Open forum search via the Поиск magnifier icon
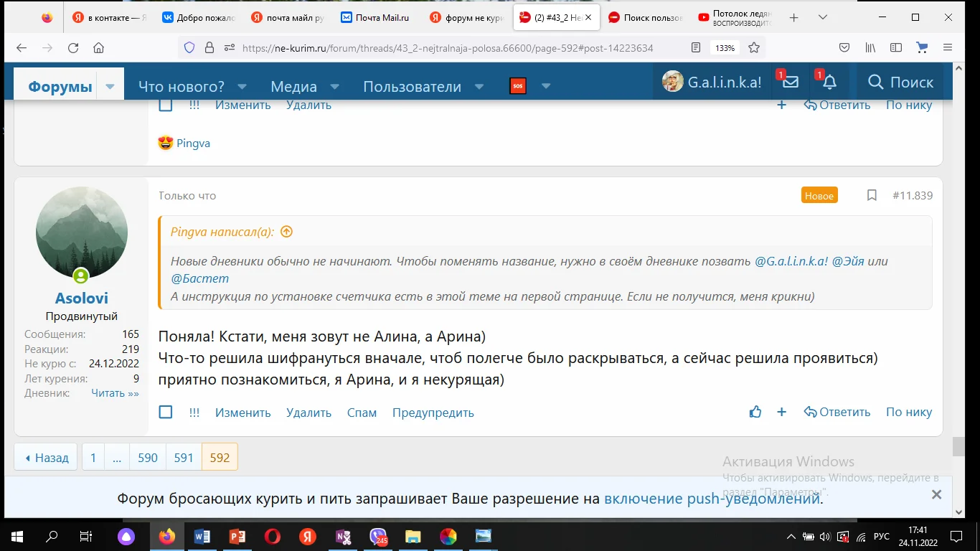 pos(876,82)
